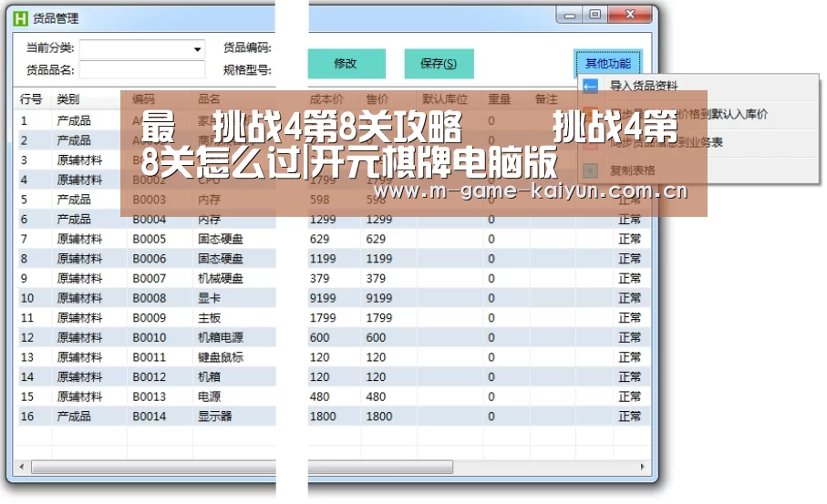This screenshot has height=504, width=827.
Task: Click the blue arrow import icon
Action: 590,86
